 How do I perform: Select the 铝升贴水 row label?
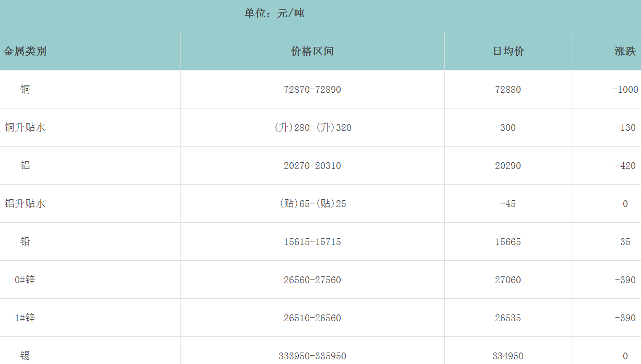point(25,203)
